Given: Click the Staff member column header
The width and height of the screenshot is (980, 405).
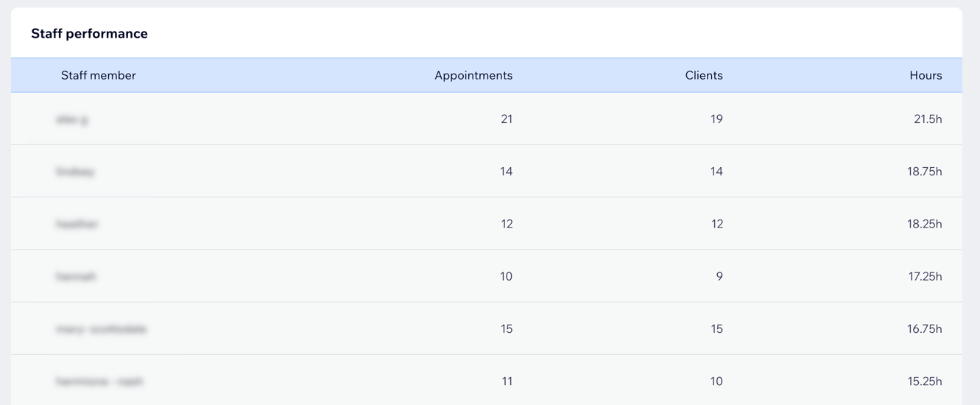Looking at the screenshot, I should point(98,75).
